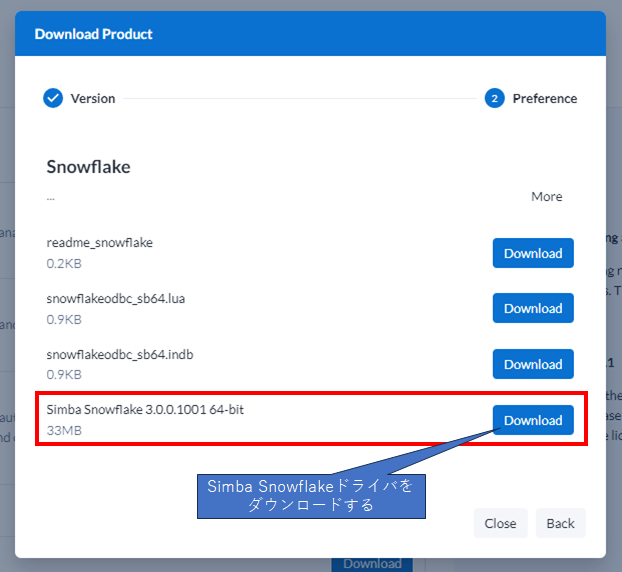Click the readme_snowflake file name

[100, 243]
